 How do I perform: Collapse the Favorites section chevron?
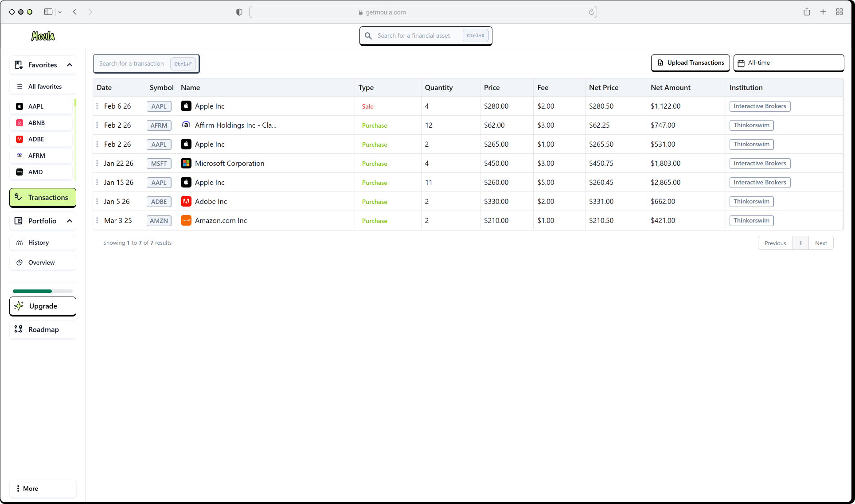[70, 65]
